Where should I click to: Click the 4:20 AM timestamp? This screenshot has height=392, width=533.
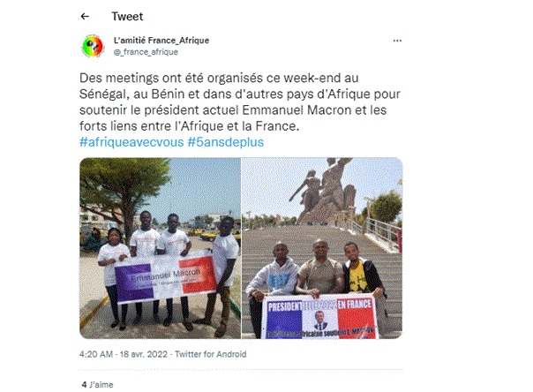point(96,354)
